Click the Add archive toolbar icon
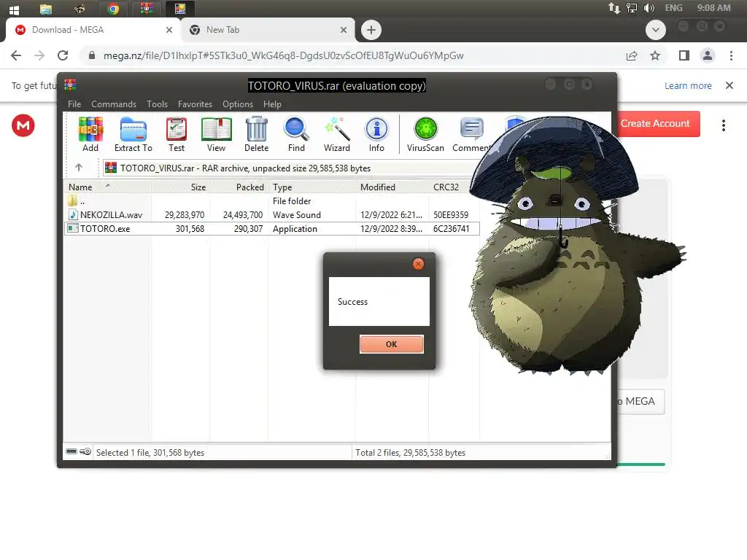Image resolution: width=747 pixels, height=560 pixels. pyautogui.click(x=90, y=135)
